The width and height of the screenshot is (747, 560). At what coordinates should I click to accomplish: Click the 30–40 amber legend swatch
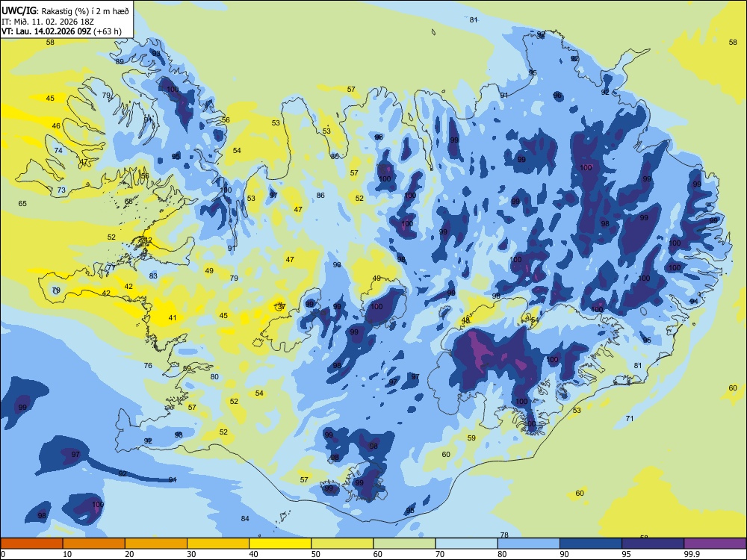(x=218, y=544)
